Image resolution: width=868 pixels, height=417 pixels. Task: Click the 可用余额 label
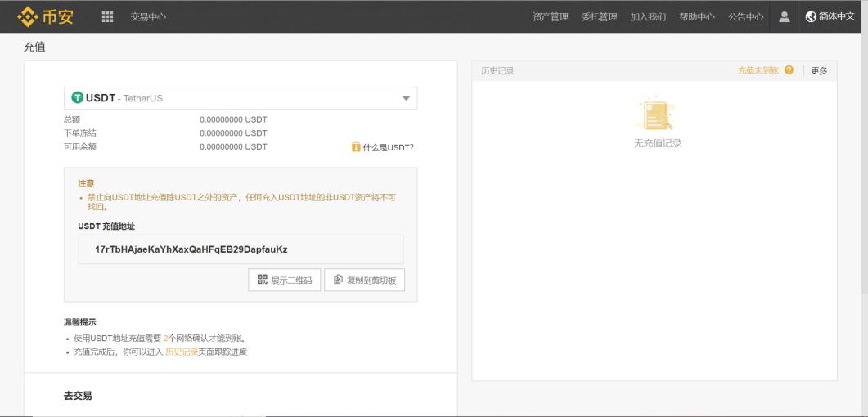80,147
